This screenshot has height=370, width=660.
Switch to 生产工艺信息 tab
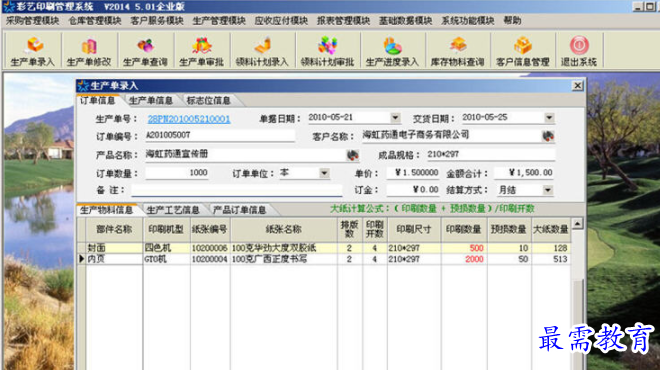[x=173, y=210]
